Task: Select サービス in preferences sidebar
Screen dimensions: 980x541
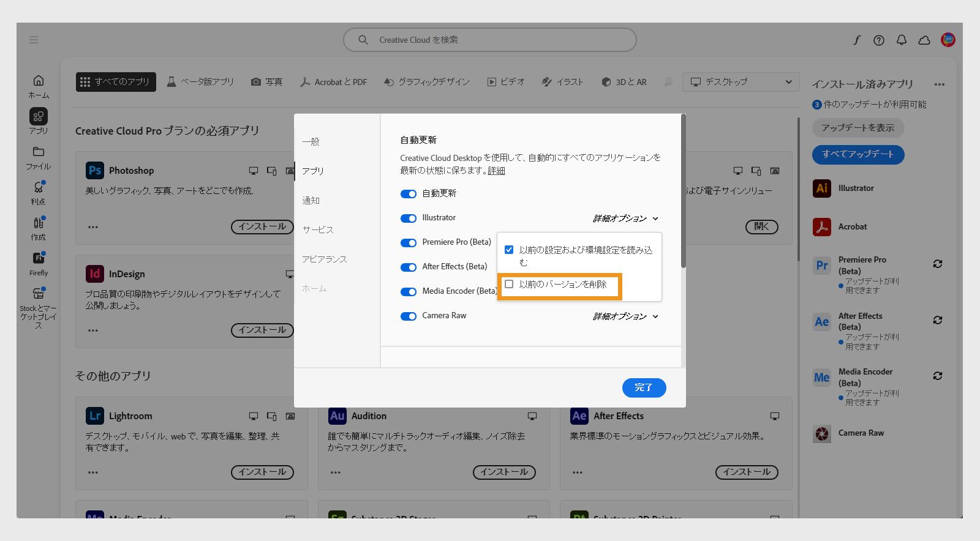Action: (318, 229)
